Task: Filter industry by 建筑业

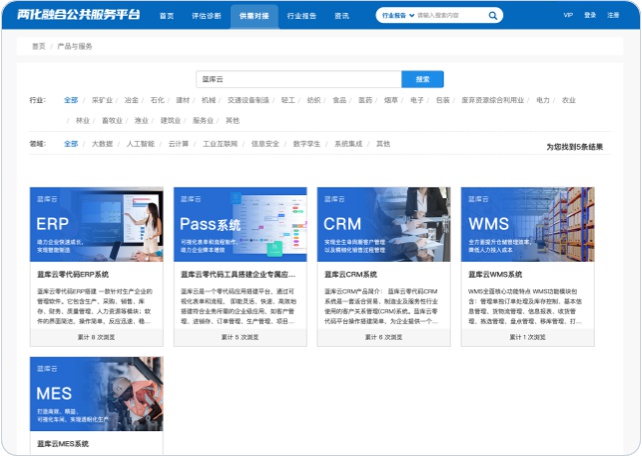Action: pos(170,120)
